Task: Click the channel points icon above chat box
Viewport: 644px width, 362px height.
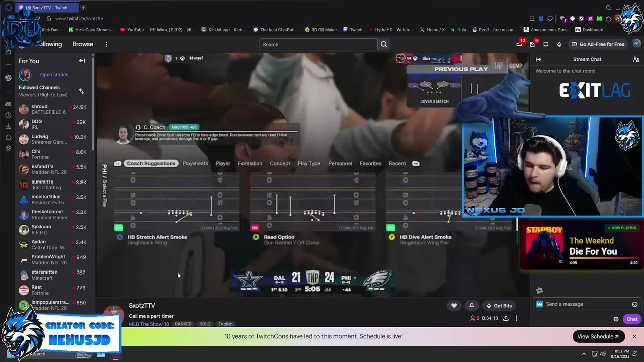Action: [x=539, y=290]
